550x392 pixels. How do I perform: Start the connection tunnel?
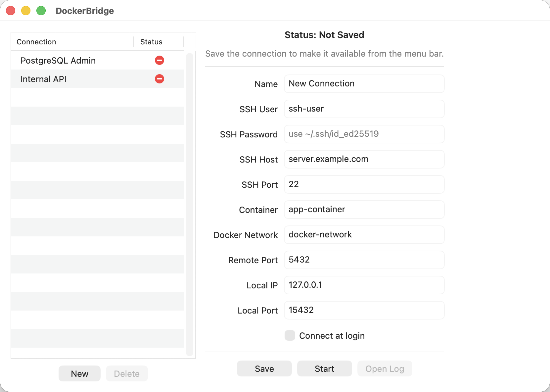(324, 368)
